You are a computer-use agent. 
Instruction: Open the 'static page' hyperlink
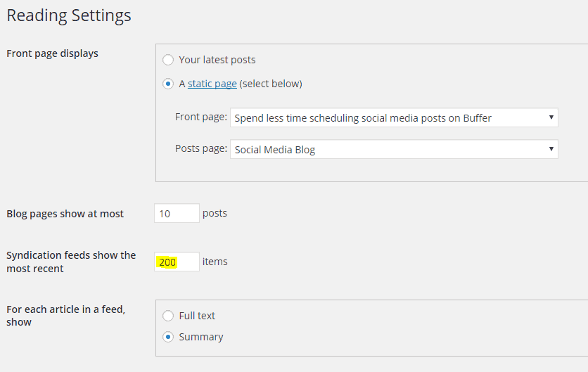[x=212, y=84]
